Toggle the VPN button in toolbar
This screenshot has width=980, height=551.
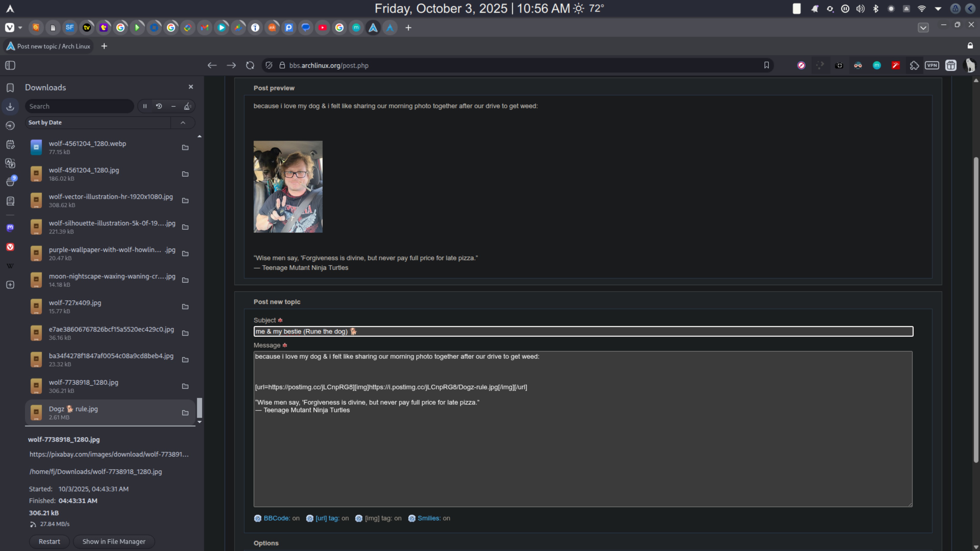(x=932, y=65)
